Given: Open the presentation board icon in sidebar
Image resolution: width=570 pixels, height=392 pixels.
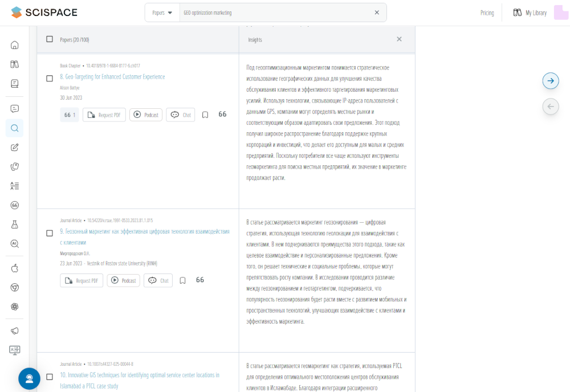Looking at the screenshot, I should pos(15,350).
